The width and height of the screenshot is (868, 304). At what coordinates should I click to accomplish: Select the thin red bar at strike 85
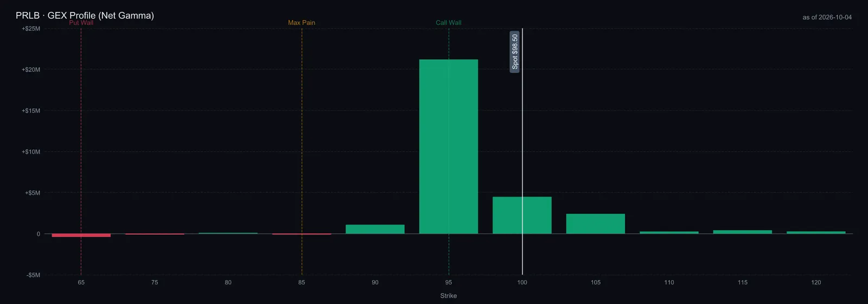coord(302,234)
